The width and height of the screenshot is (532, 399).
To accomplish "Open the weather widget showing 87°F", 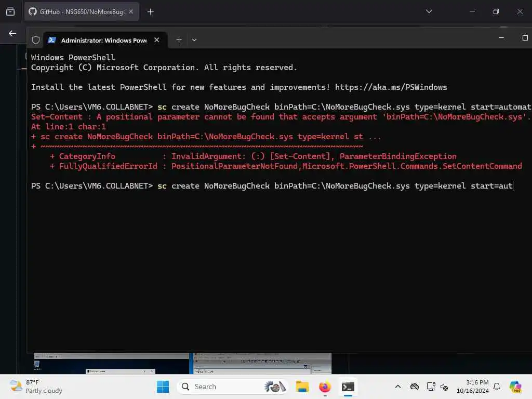I will pos(36,387).
